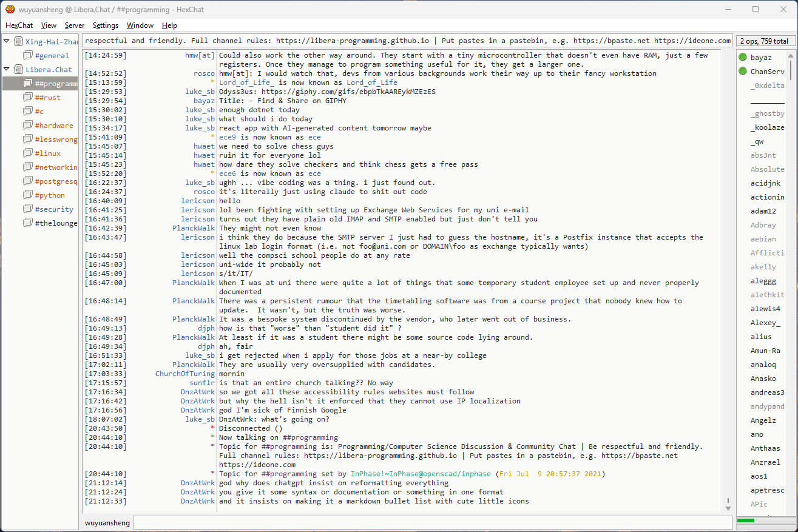Focus the message input box
This screenshot has height=532, width=798.
tap(432, 523)
